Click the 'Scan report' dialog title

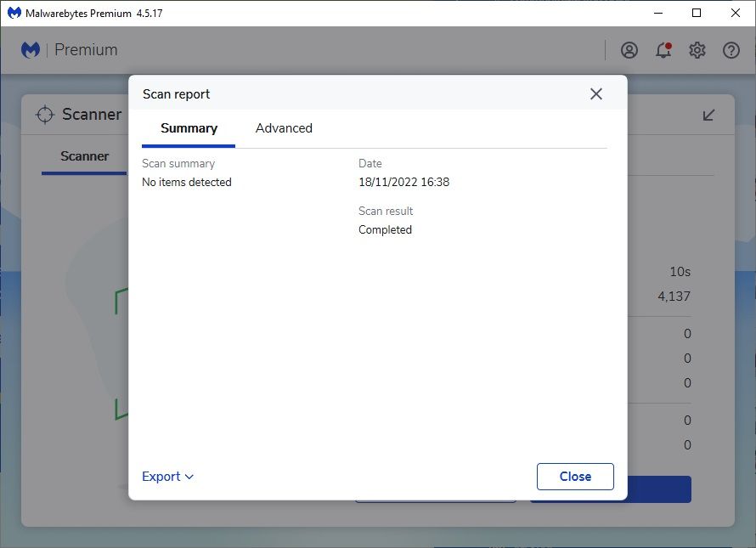coord(176,94)
